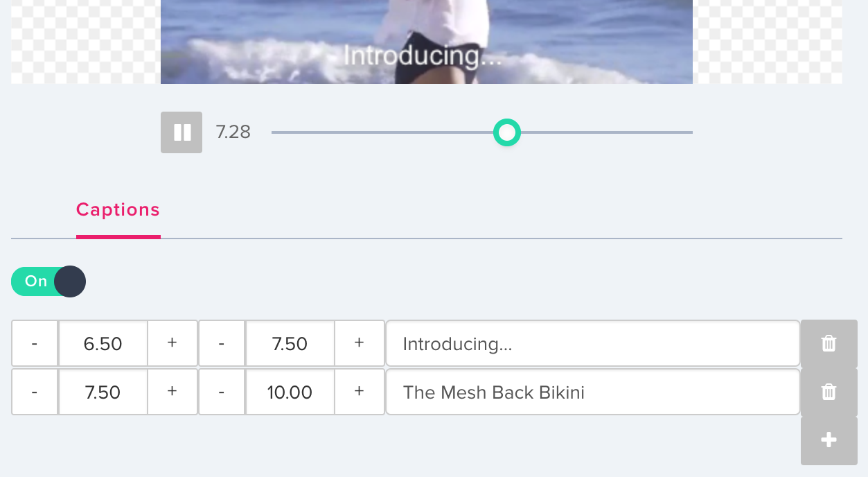Click the video timeline slider handle
The width and height of the screenshot is (868, 477).
pyautogui.click(x=506, y=132)
